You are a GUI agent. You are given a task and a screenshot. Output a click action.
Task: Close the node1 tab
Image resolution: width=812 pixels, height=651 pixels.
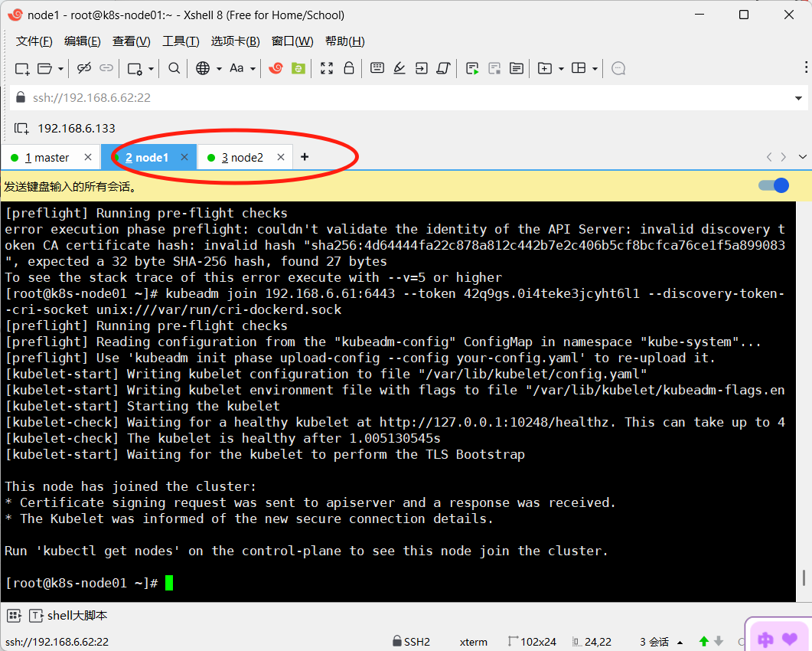(184, 157)
